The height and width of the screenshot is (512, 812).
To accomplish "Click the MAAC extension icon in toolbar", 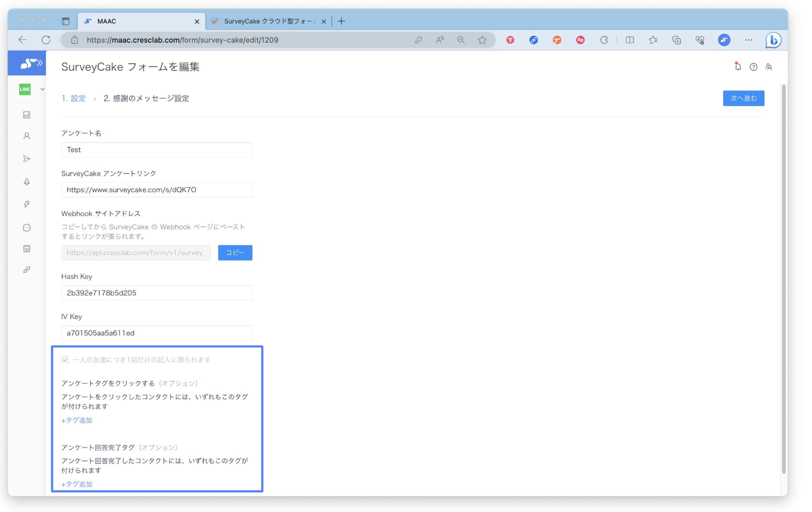I will [724, 40].
